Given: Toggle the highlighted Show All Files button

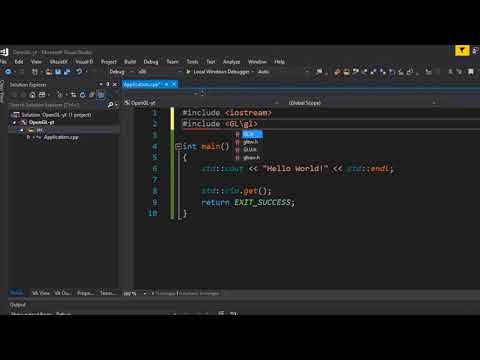Looking at the screenshot, I should point(100,95).
